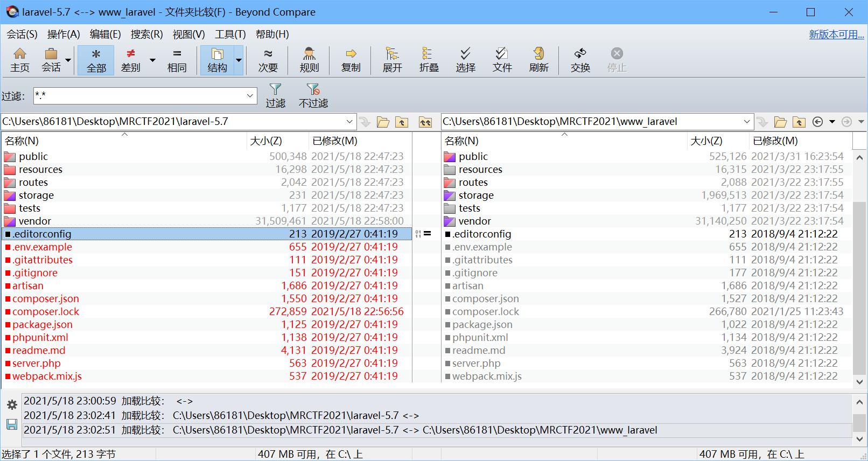This screenshot has height=461, width=868.
Task: Swap sides using 交换
Action: point(580,60)
